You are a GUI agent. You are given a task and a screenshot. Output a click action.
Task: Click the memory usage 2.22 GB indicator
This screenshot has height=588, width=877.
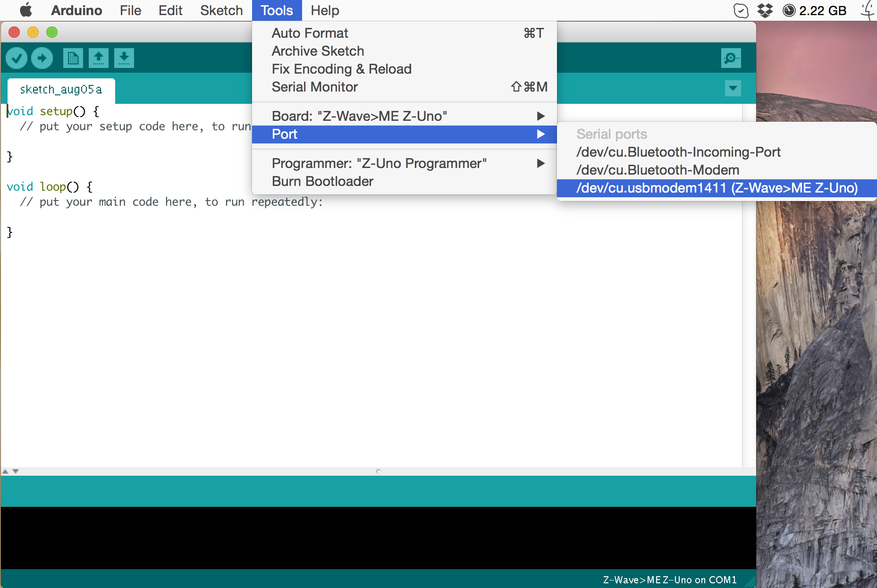[x=815, y=10]
